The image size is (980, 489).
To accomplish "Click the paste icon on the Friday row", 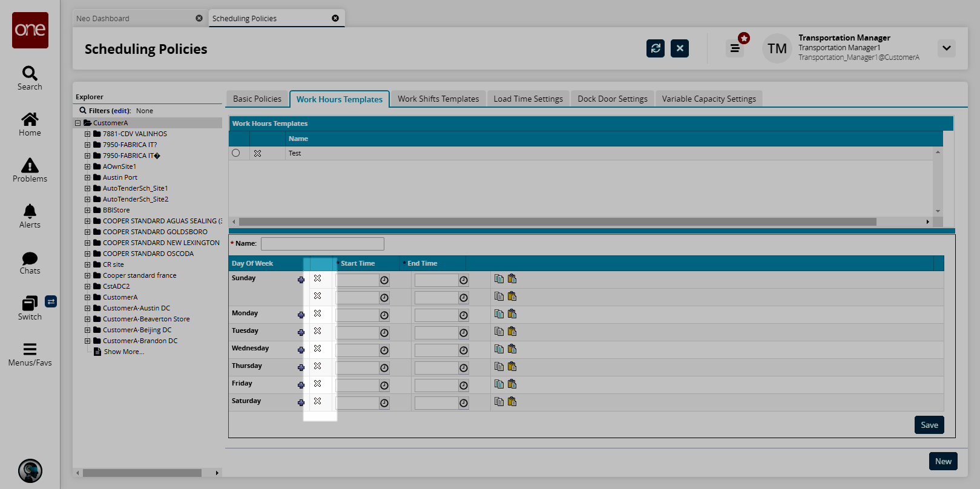I will tap(512, 384).
